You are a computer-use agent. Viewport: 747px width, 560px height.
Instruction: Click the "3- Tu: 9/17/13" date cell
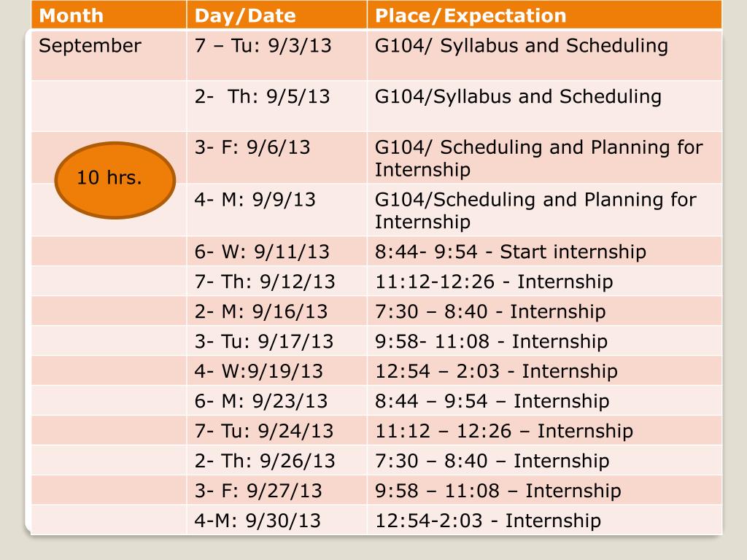tap(264, 342)
